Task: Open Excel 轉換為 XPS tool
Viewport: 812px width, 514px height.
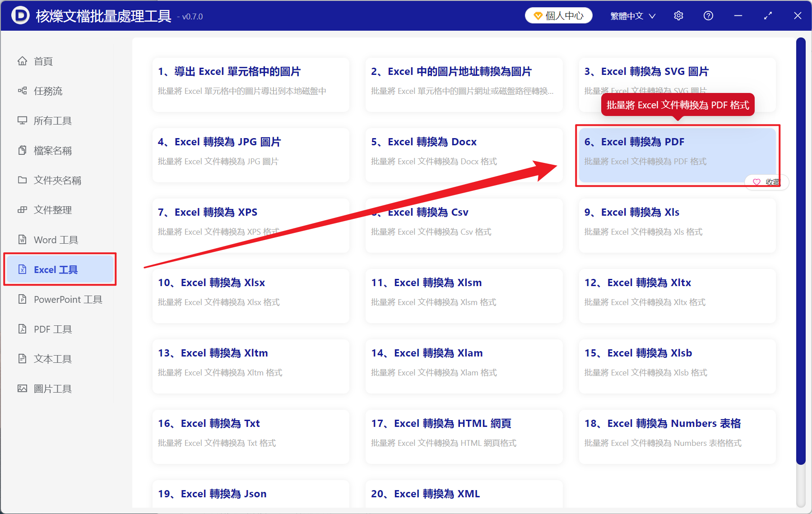Action: pyautogui.click(x=251, y=225)
